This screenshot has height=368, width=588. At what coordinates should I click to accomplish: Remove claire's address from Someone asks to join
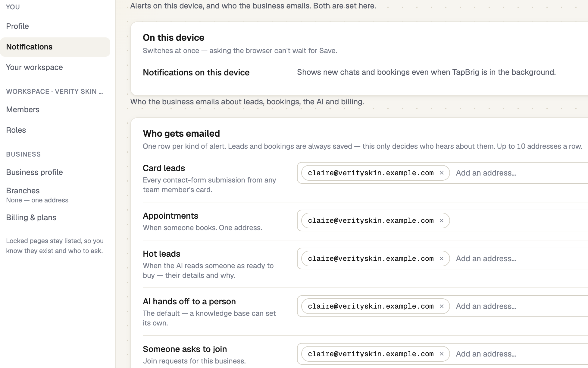(442, 354)
